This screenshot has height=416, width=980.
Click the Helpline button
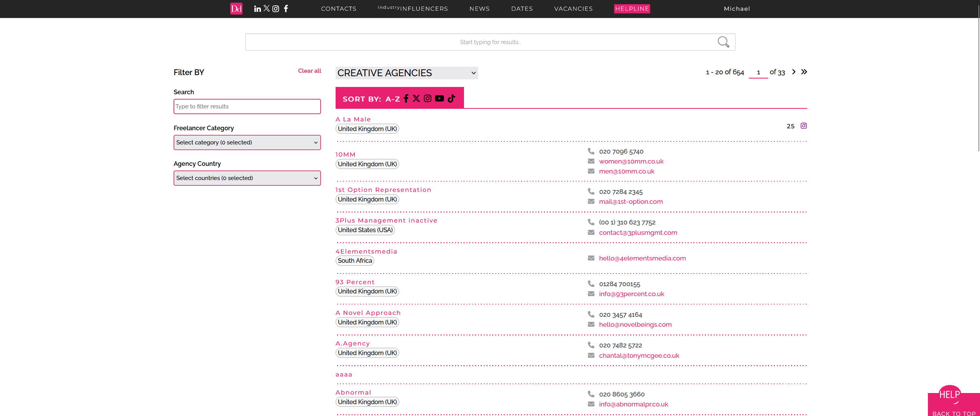[632, 9]
